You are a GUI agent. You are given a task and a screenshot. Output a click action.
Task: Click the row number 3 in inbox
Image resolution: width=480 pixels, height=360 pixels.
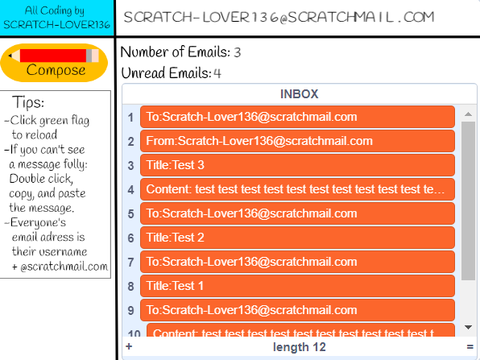(131, 165)
